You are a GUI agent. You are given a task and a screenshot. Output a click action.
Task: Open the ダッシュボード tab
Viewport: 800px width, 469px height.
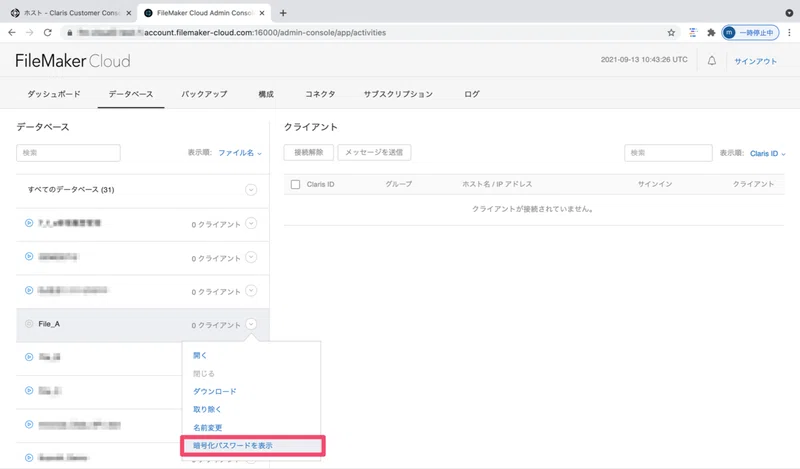[54, 94]
